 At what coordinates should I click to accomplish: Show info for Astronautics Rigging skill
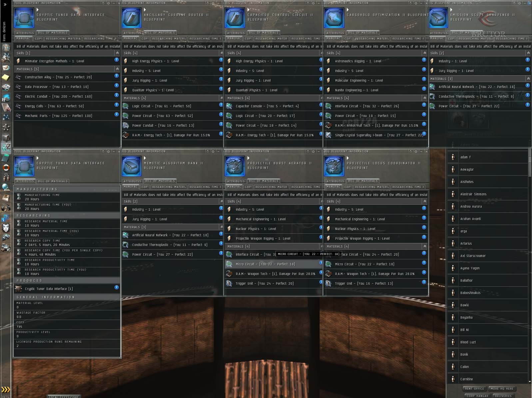(x=424, y=60)
